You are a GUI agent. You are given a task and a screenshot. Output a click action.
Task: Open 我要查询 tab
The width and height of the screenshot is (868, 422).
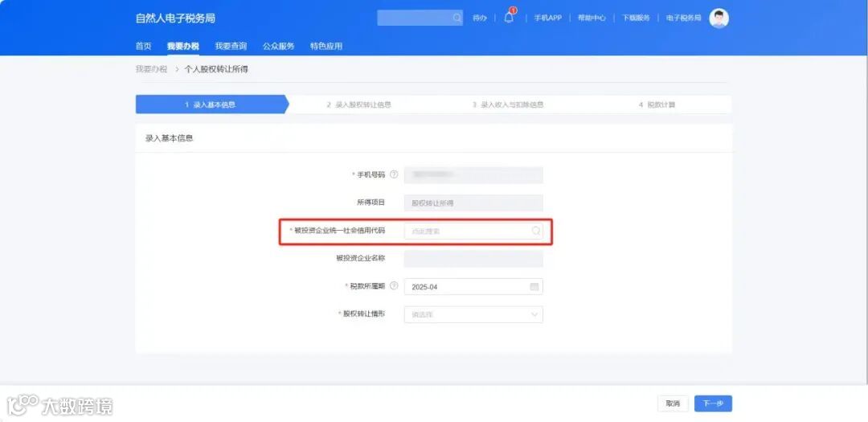pos(231,47)
